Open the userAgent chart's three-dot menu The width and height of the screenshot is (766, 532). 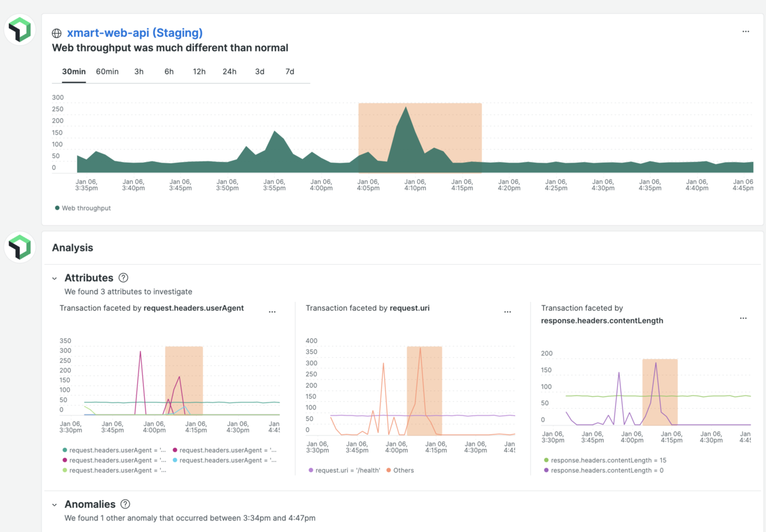(273, 312)
